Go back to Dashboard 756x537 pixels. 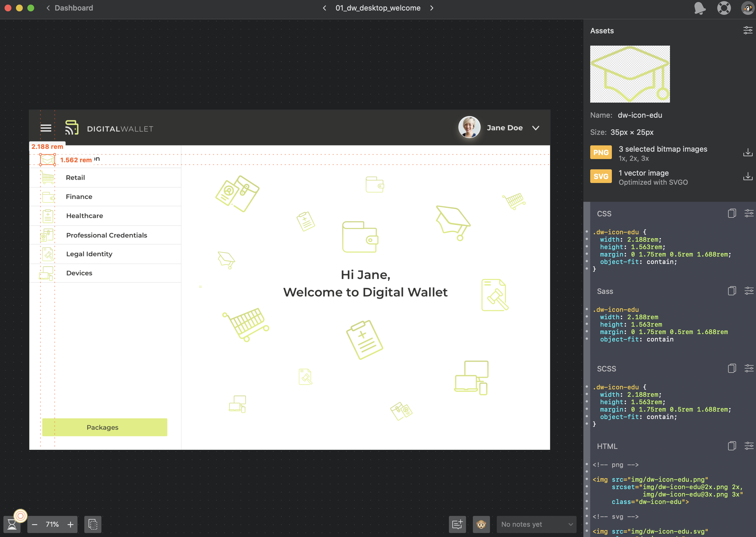(x=70, y=8)
